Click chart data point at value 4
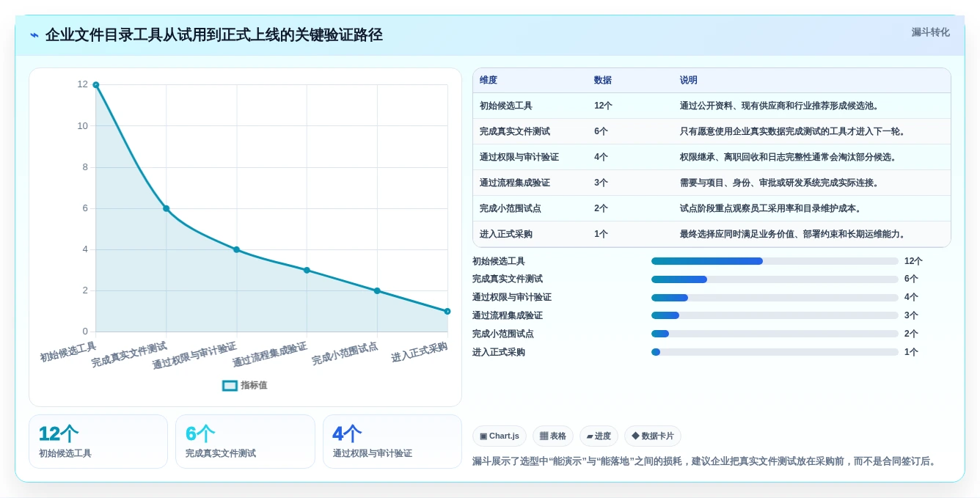 coord(236,249)
